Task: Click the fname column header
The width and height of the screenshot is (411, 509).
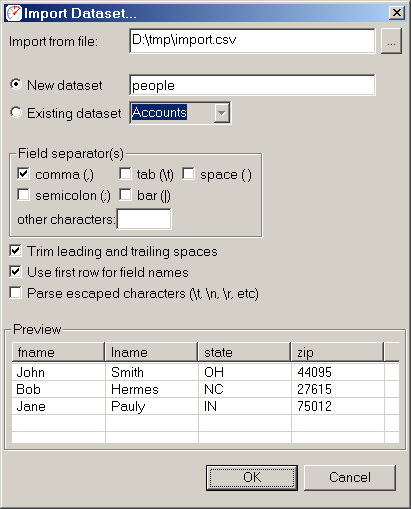Action: pyautogui.click(x=58, y=352)
